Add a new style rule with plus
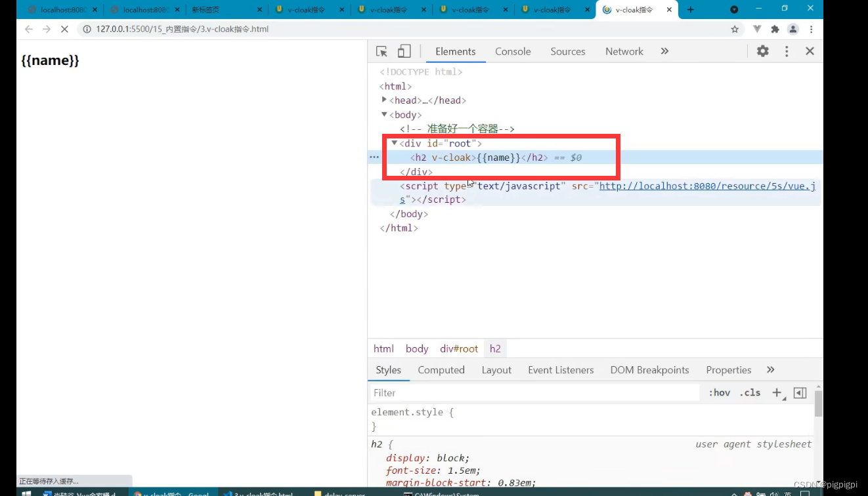Image resolution: width=868 pixels, height=496 pixels. 777,393
